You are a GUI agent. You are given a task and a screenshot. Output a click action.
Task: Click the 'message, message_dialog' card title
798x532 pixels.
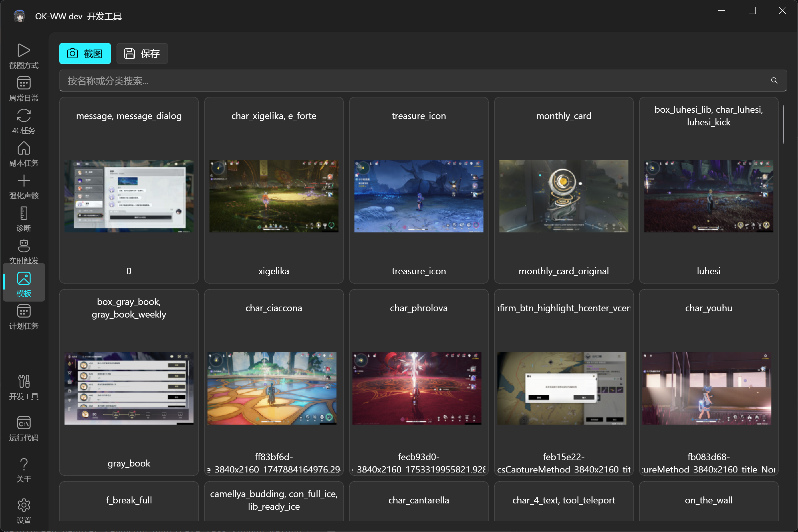click(129, 116)
